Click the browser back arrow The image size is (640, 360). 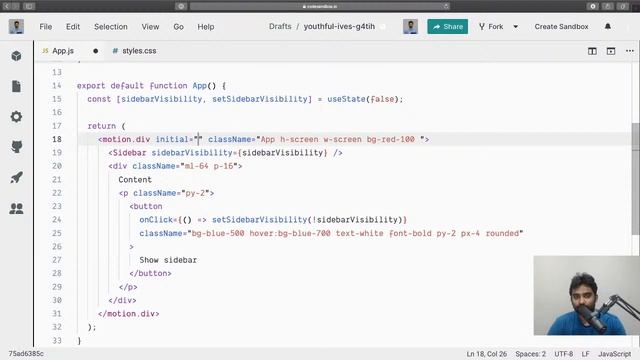coord(7,6)
